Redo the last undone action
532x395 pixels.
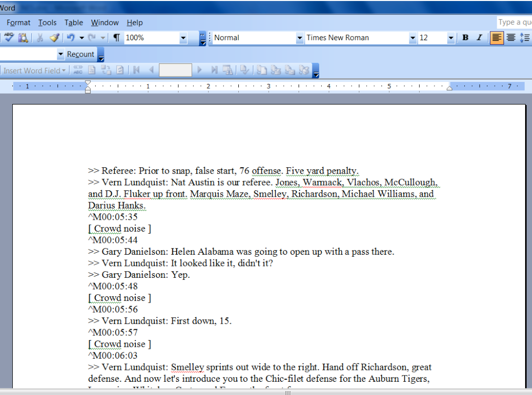tap(92, 37)
